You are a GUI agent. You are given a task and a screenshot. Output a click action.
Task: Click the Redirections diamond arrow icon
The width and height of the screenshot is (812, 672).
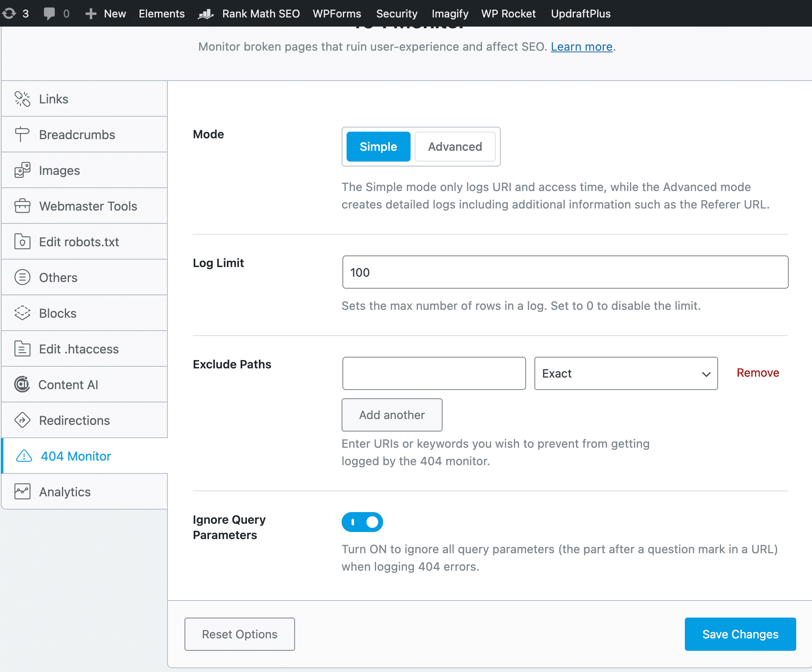click(22, 420)
